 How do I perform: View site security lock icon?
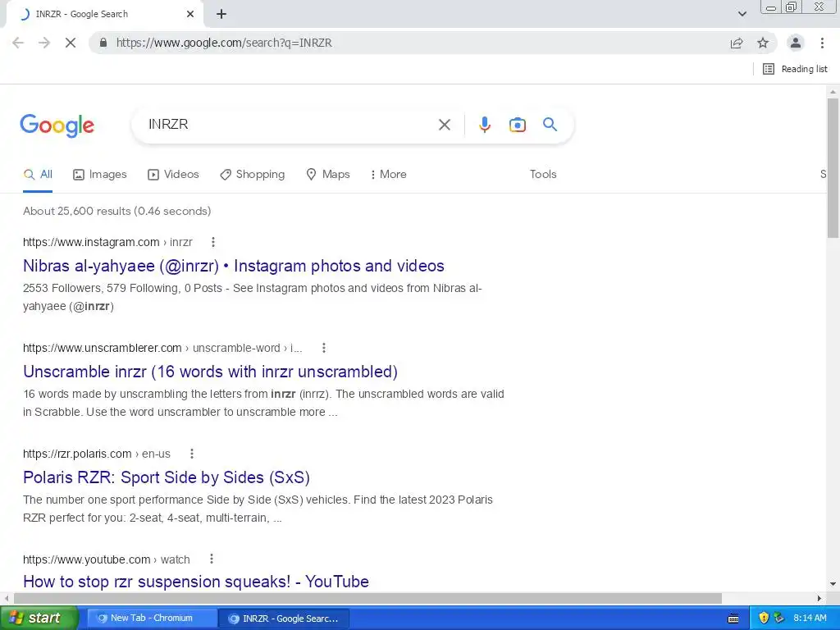tap(103, 43)
